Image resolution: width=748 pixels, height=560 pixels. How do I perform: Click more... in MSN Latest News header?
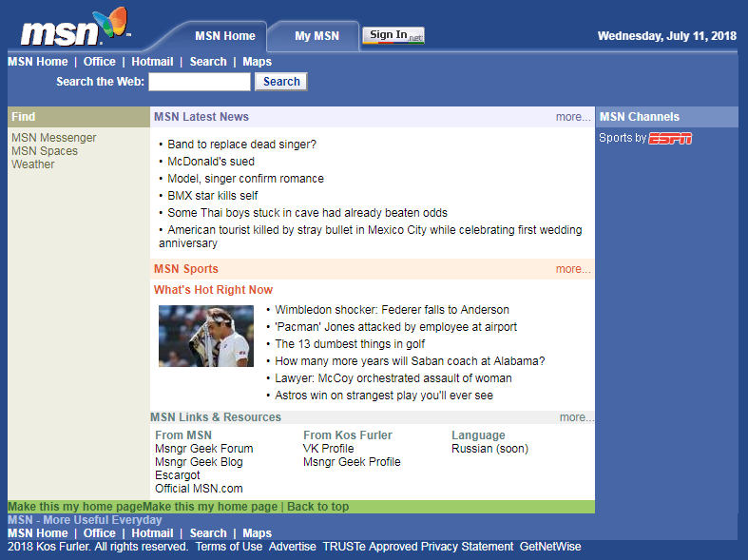(573, 117)
